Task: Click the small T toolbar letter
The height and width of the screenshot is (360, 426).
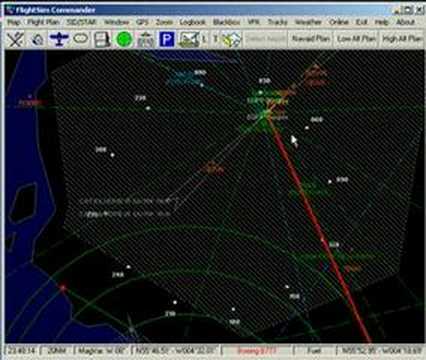Action: coord(215,39)
